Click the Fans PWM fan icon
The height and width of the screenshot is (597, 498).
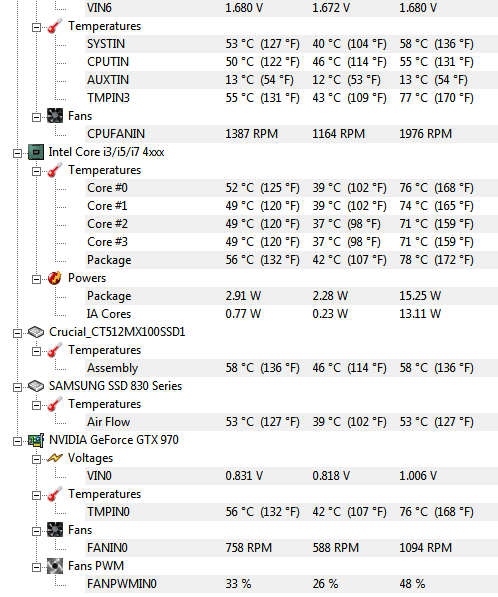[55, 566]
